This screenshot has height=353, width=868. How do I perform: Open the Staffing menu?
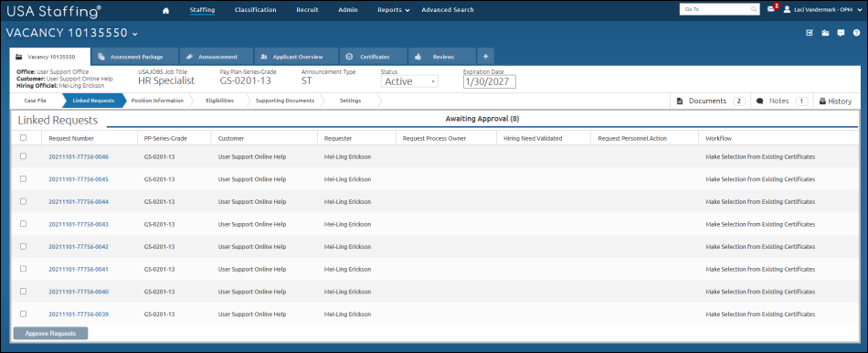click(202, 10)
